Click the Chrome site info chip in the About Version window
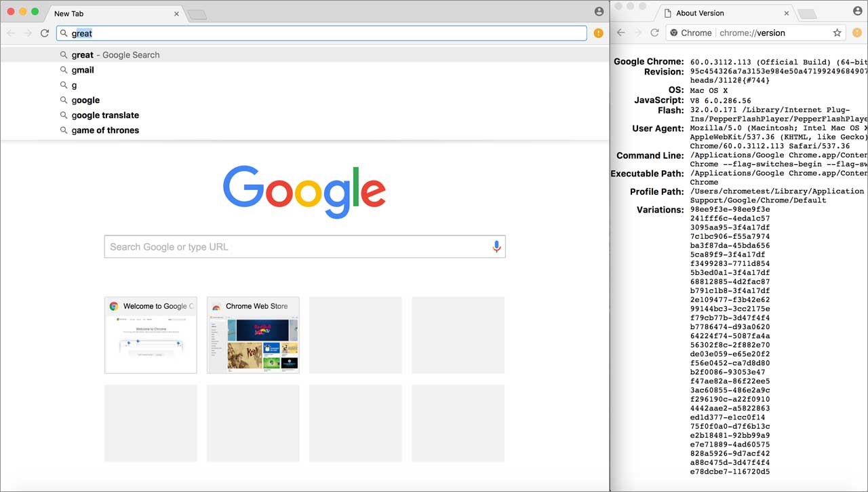Viewport: 868px width, 492px height. 690,33
